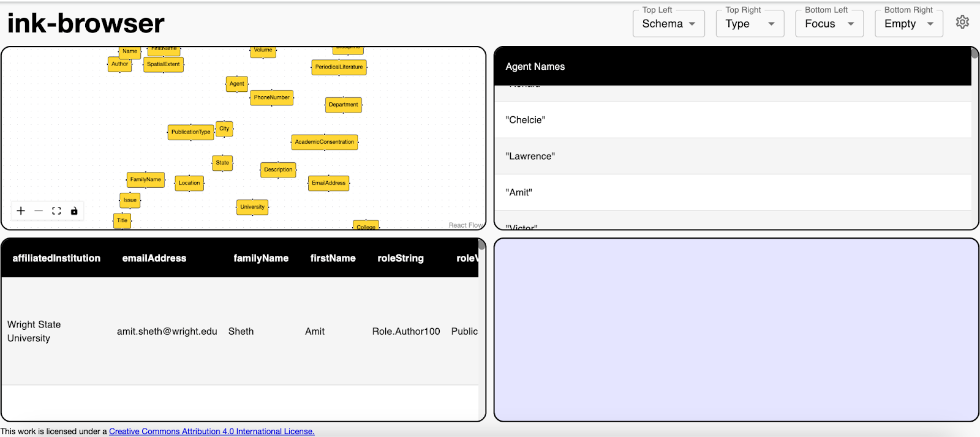Click the Amit first name cell
The height and width of the screenshot is (437, 980).
pyautogui.click(x=315, y=331)
